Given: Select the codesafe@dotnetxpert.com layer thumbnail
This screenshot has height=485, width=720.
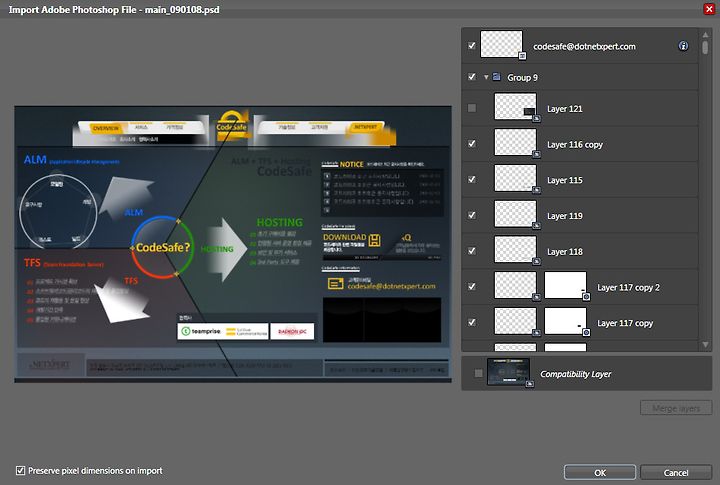Looking at the screenshot, I should (x=501, y=45).
